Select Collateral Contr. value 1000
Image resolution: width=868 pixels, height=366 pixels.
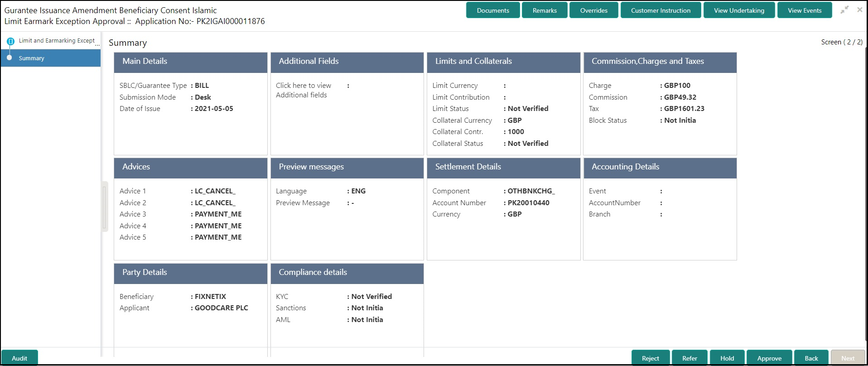(x=516, y=132)
